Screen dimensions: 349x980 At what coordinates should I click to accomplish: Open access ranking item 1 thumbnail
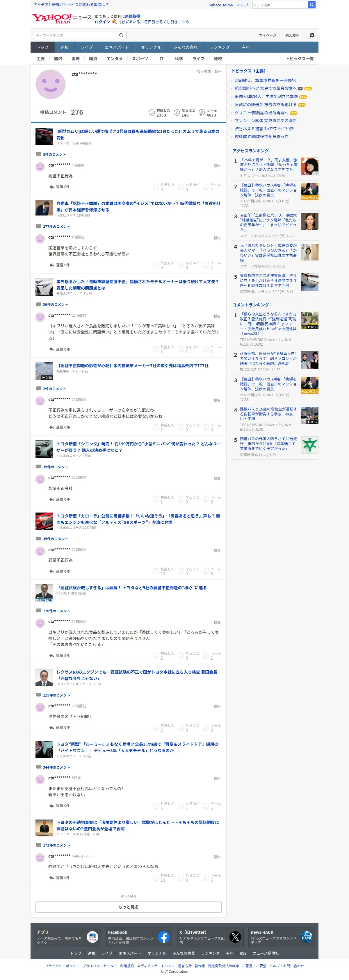[x=309, y=166]
